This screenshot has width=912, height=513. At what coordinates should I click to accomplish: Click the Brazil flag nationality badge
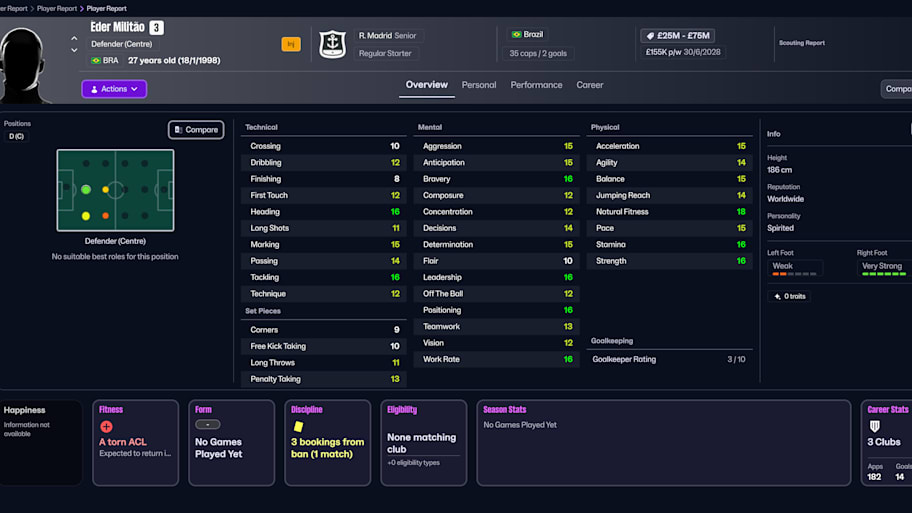(x=527, y=34)
